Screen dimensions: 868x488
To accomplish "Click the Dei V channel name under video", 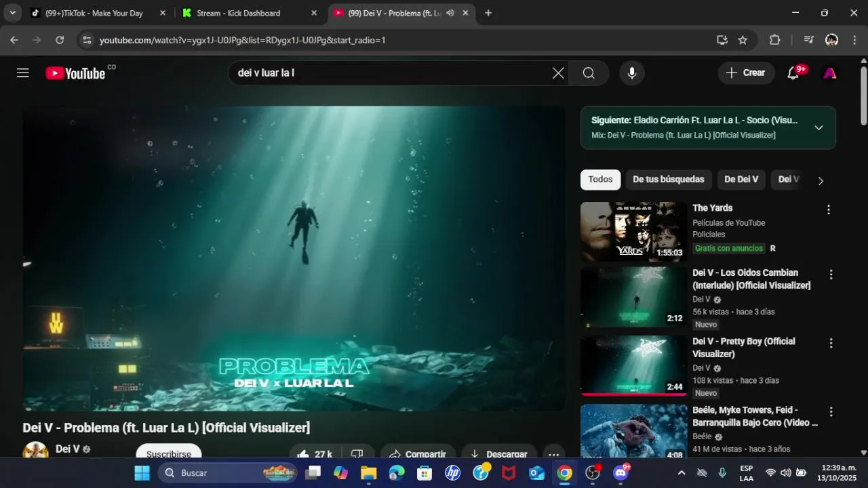I will [x=68, y=449].
